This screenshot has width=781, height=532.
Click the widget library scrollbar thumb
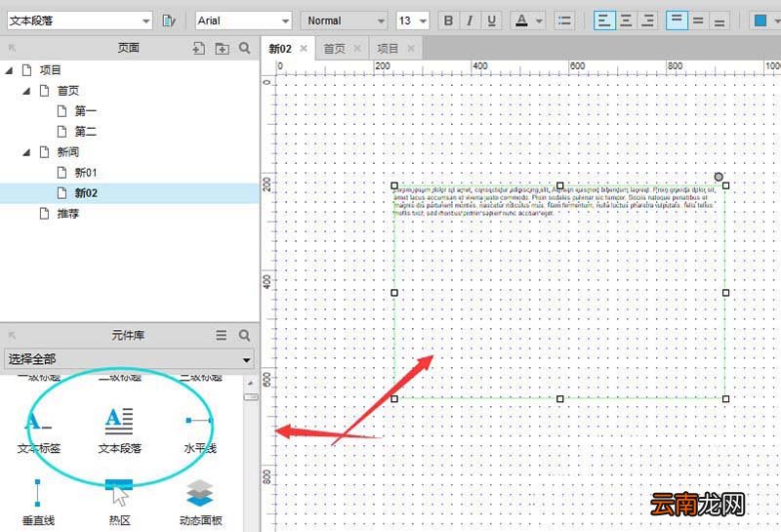251,396
